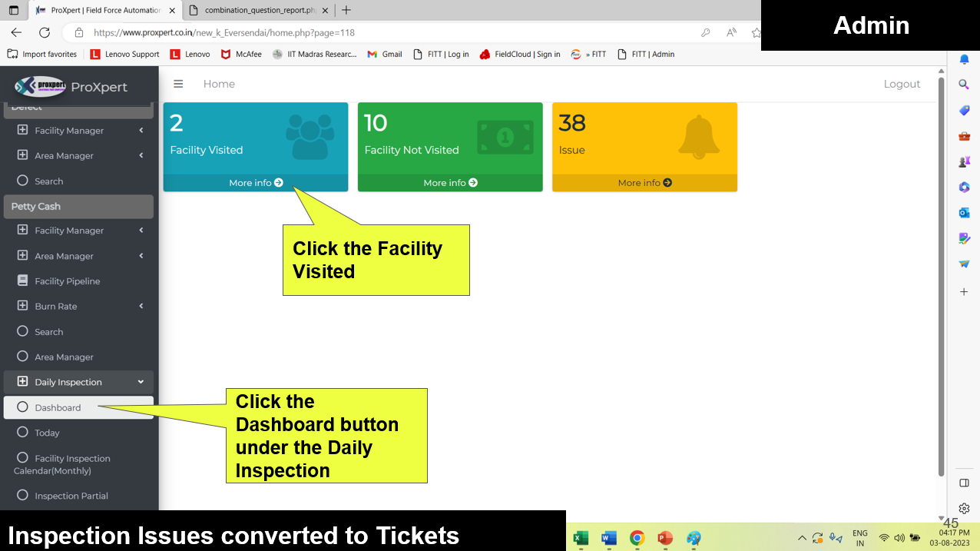Viewport: 980px width, 551px height.
Task: Expand Defect Area Manager submenu
Action: 141,155
